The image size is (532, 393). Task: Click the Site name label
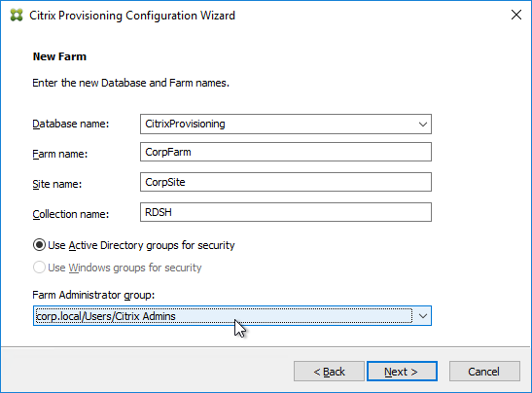pyautogui.click(x=57, y=184)
